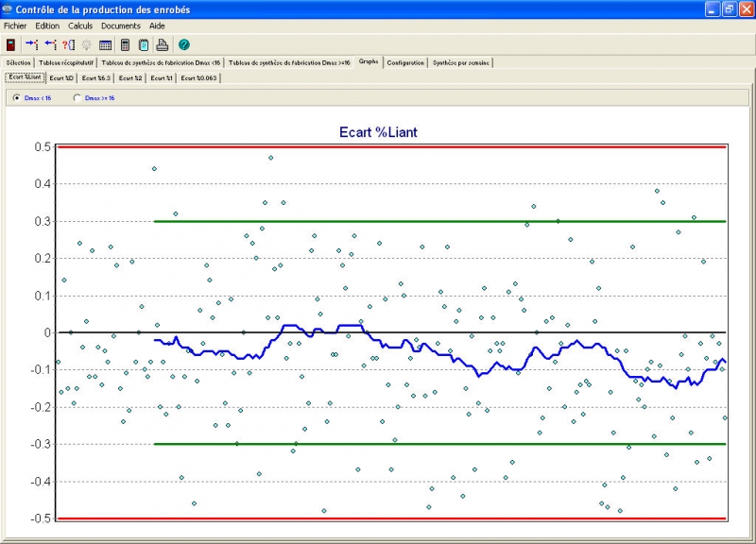Select the Ecart %D sub-tab
Image resolution: width=756 pixels, height=544 pixels.
click(x=61, y=78)
